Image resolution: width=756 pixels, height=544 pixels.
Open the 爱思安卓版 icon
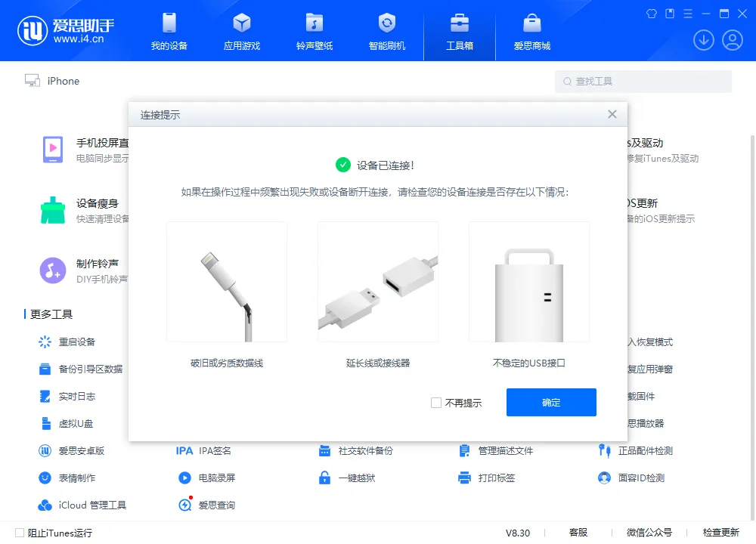pos(45,451)
